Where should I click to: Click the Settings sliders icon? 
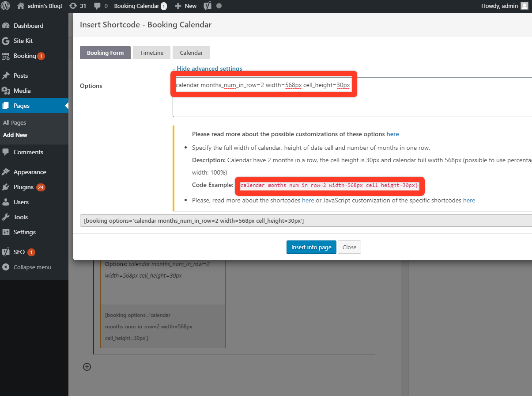pyautogui.click(x=6, y=232)
